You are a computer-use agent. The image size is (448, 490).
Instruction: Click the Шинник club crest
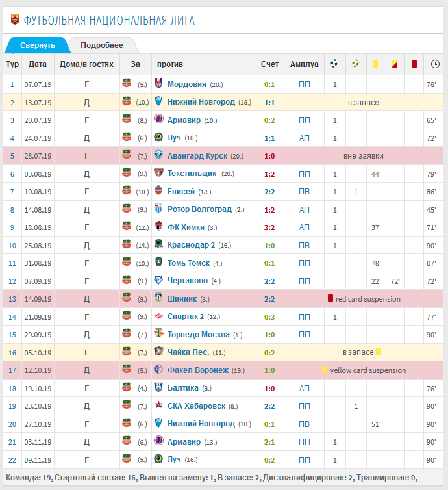[x=158, y=298]
